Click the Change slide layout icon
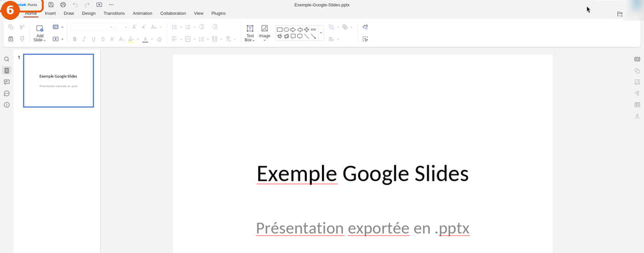This screenshot has height=253, width=644. (56, 27)
